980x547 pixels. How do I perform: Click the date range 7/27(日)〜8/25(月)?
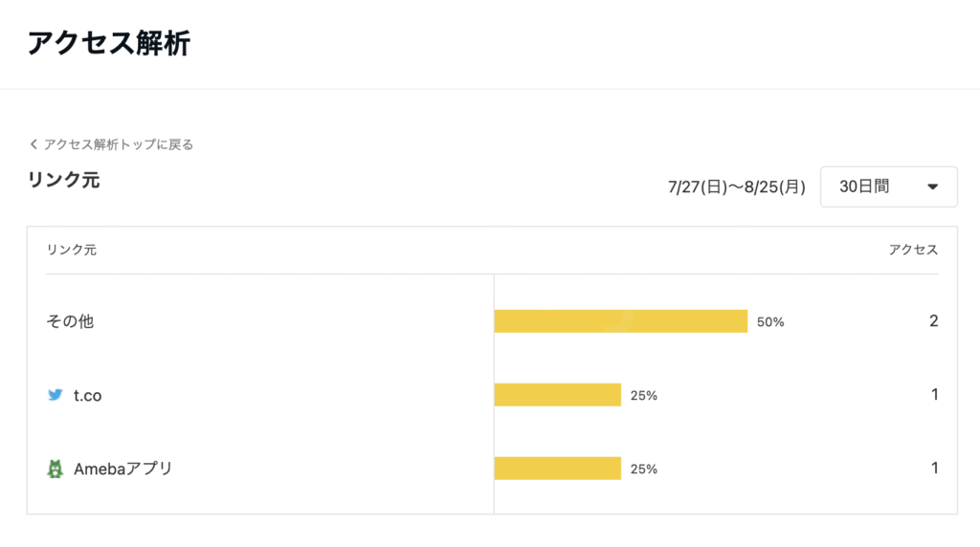coord(736,186)
